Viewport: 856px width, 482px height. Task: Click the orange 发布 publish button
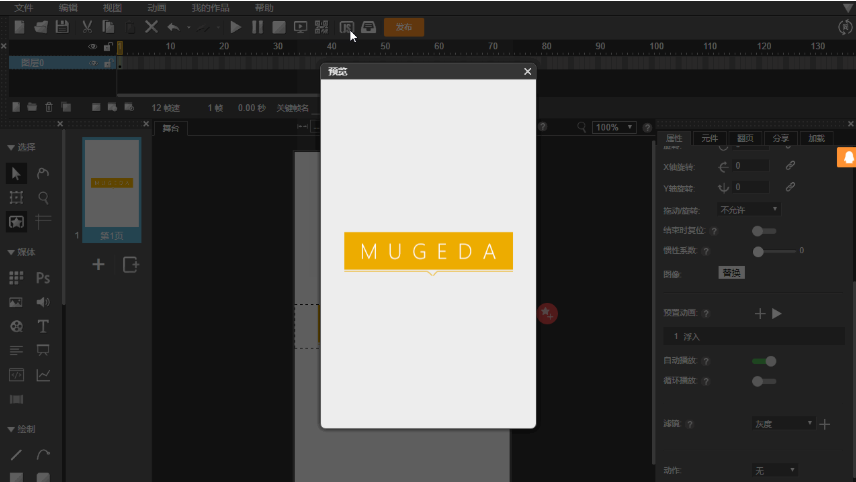tap(404, 27)
